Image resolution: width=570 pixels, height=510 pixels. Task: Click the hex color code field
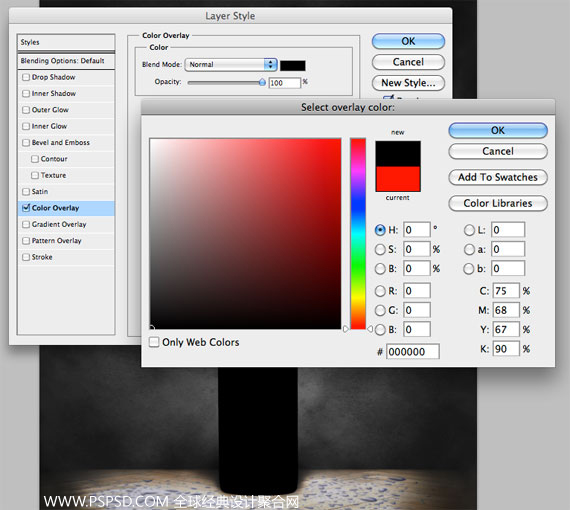coord(413,352)
